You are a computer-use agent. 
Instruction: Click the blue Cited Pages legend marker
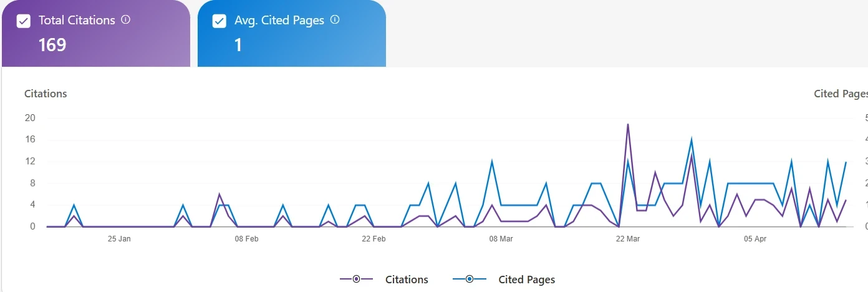[470, 279]
